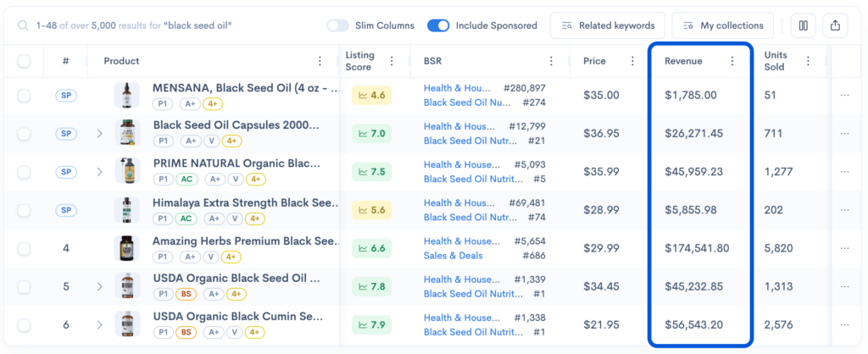Open Related keywords
868x354 pixels.
point(608,25)
